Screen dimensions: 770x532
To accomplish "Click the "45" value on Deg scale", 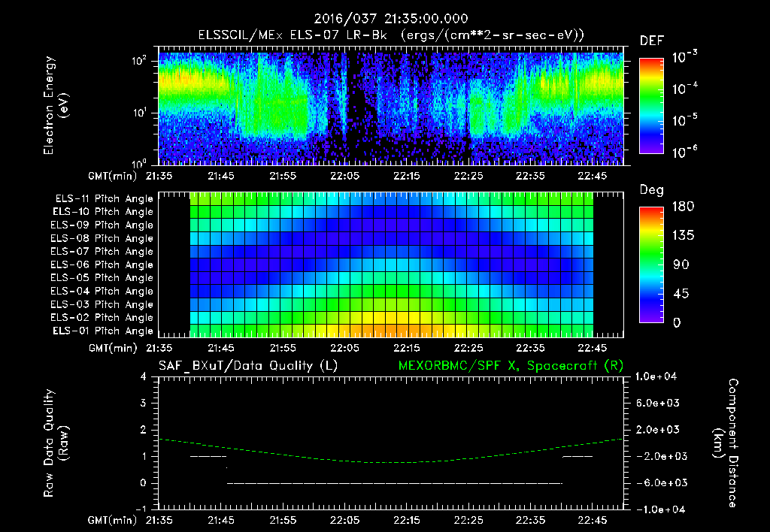I will [681, 294].
